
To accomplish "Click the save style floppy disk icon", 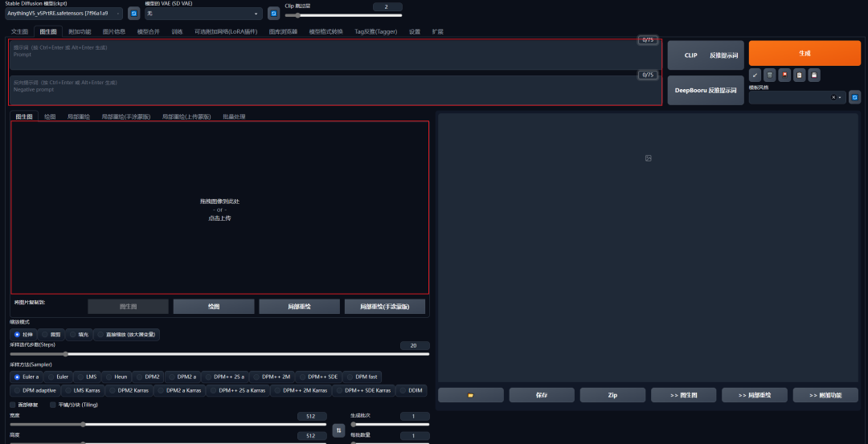I will click(x=814, y=75).
